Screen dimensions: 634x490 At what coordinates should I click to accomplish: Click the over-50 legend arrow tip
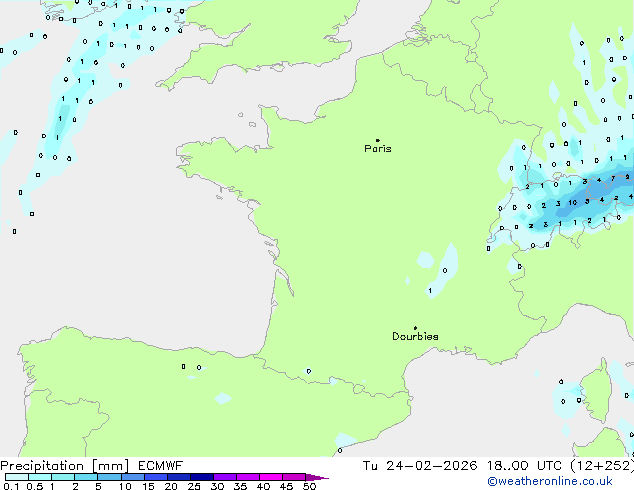tap(317, 477)
